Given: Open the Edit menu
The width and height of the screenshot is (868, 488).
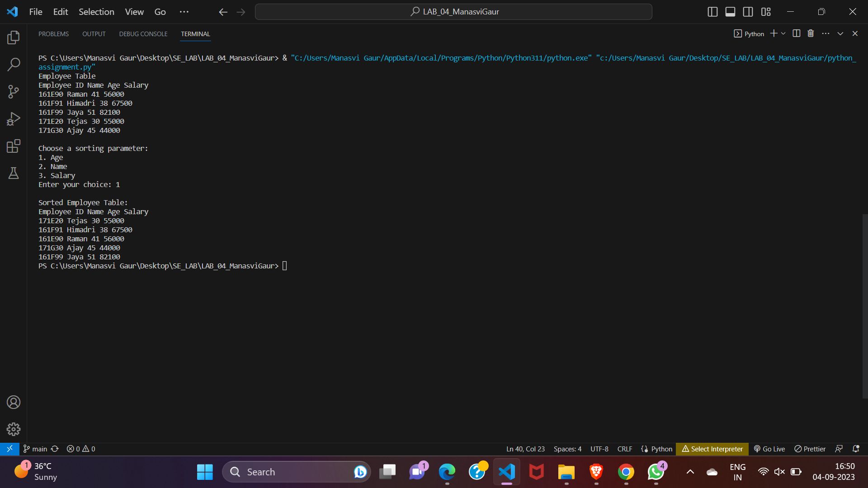Looking at the screenshot, I should click(x=61, y=12).
